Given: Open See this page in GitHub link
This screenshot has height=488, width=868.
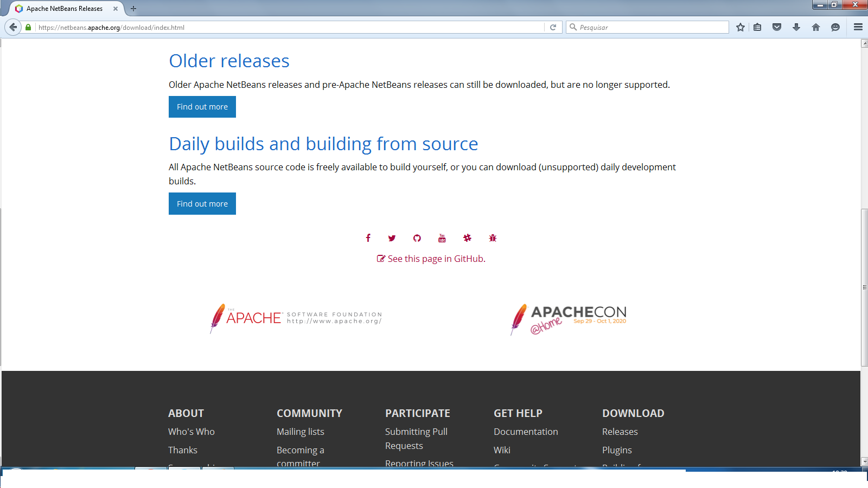Looking at the screenshot, I should pos(431,259).
